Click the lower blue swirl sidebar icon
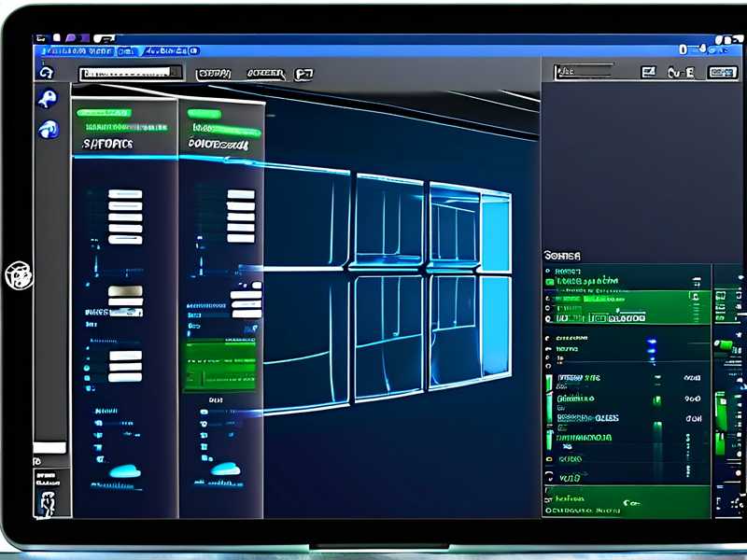The image size is (747, 560). (48, 130)
